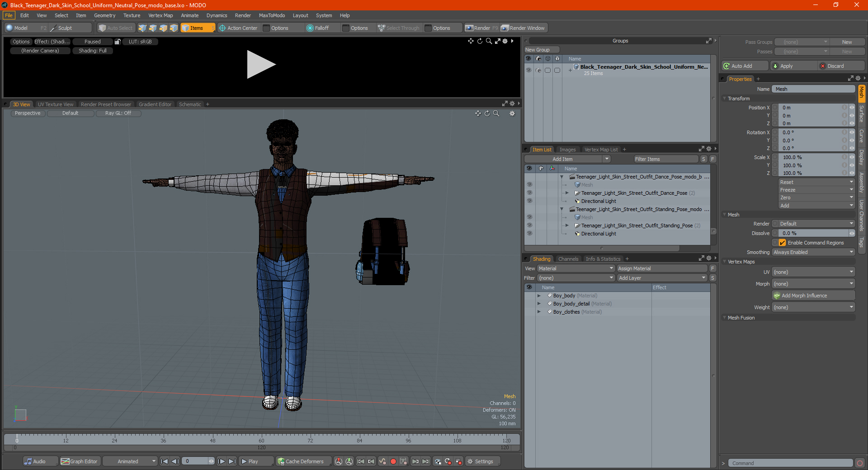This screenshot has width=868, height=470.
Task: Toggle Enable Command Regions checkbox
Action: [x=783, y=243]
